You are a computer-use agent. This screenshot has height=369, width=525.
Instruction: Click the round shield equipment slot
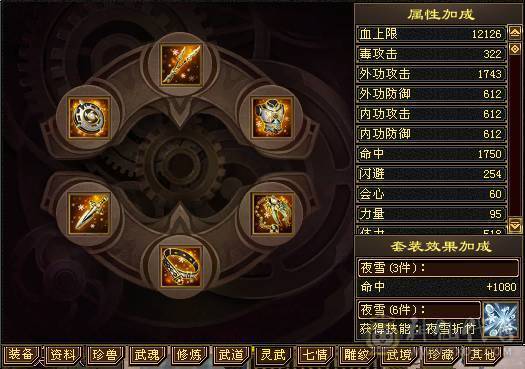click(x=89, y=118)
